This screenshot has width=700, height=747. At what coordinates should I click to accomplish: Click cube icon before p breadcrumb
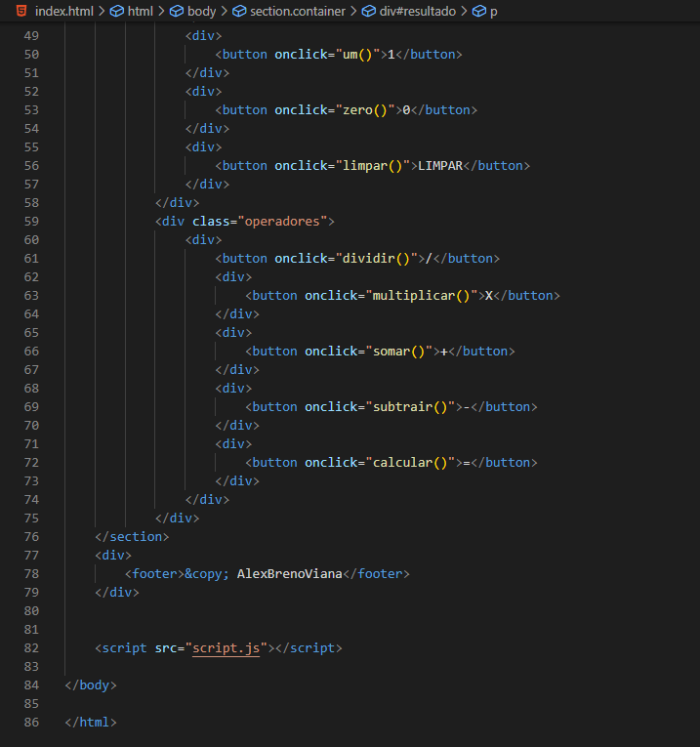tap(479, 11)
